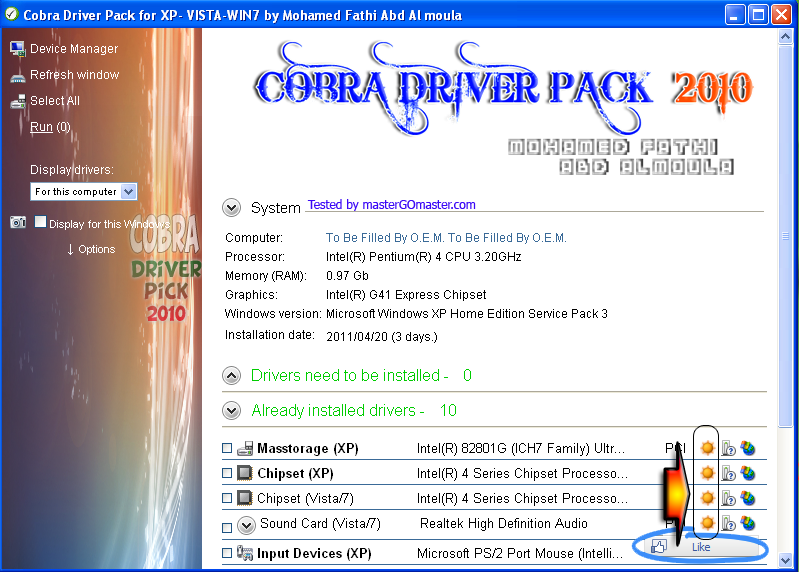Choose Refresh window in the sidebar
Viewport: 799px width, 572px height.
click(74, 75)
